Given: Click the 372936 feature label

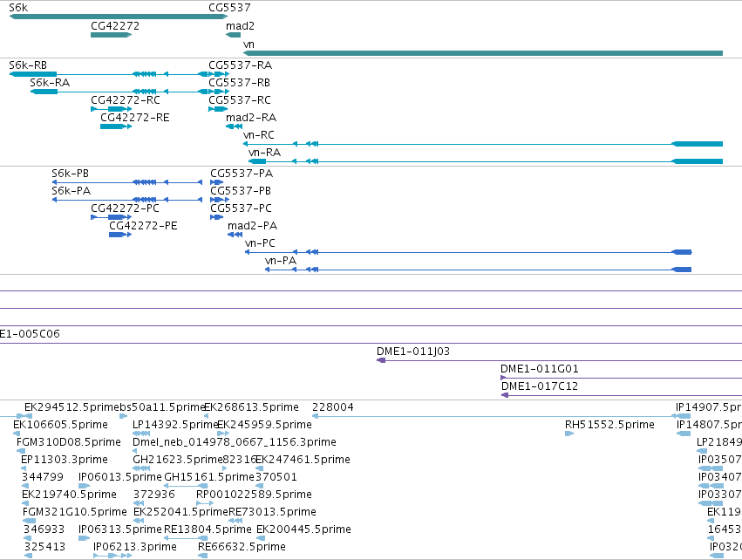Looking at the screenshot, I should tap(154, 495).
